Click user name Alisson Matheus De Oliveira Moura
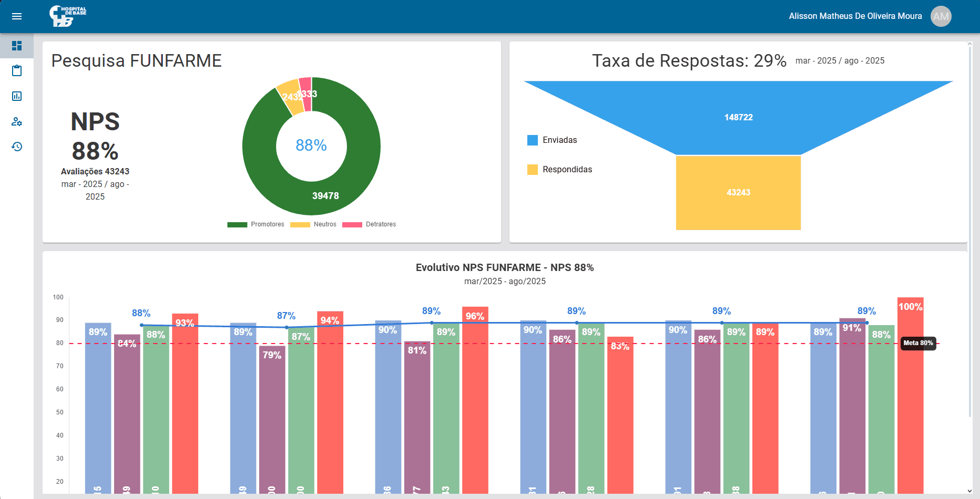The height and width of the screenshot is (499, 980). tap(855, 16)
